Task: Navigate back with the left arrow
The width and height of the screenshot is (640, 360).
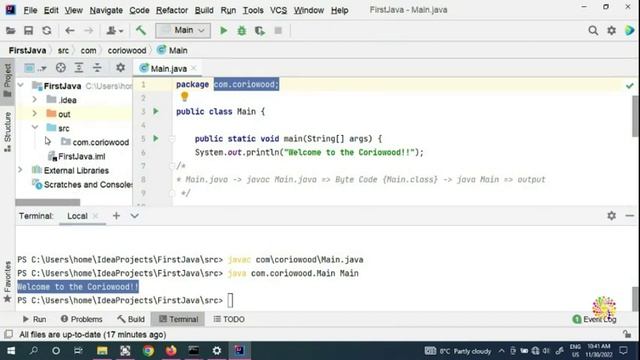Action: 70,31
